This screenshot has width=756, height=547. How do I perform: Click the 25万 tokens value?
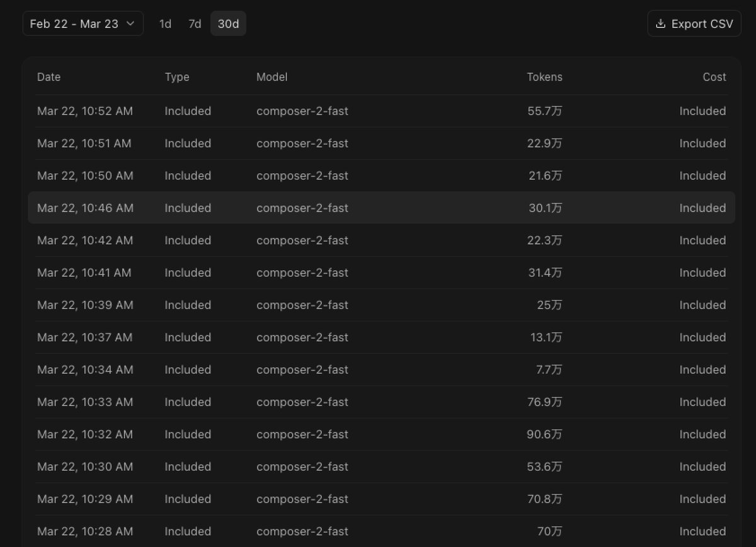pos(550,305)
